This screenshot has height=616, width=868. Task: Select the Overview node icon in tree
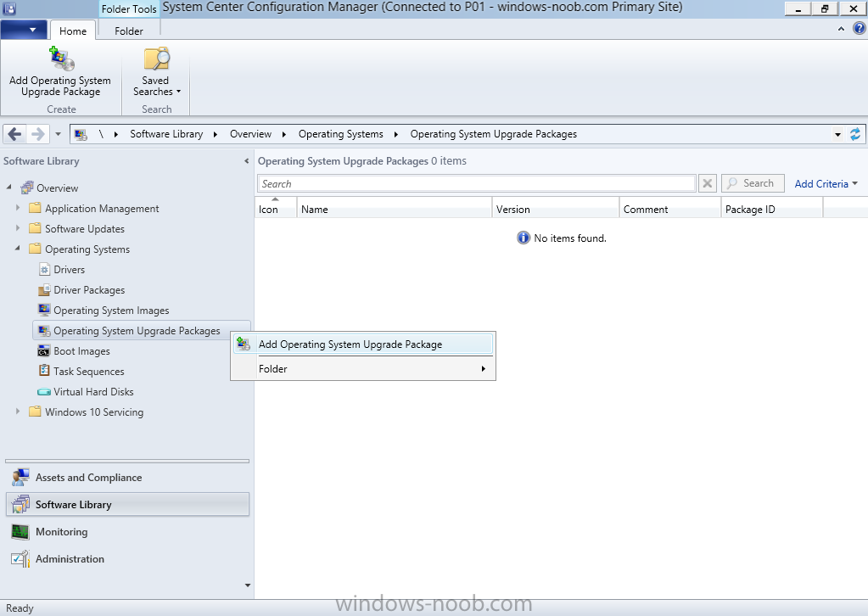(x=26, y=188)
